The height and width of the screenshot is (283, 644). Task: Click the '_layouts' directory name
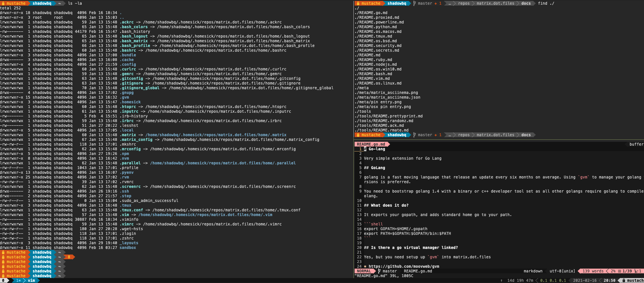(x=129, y=243)
